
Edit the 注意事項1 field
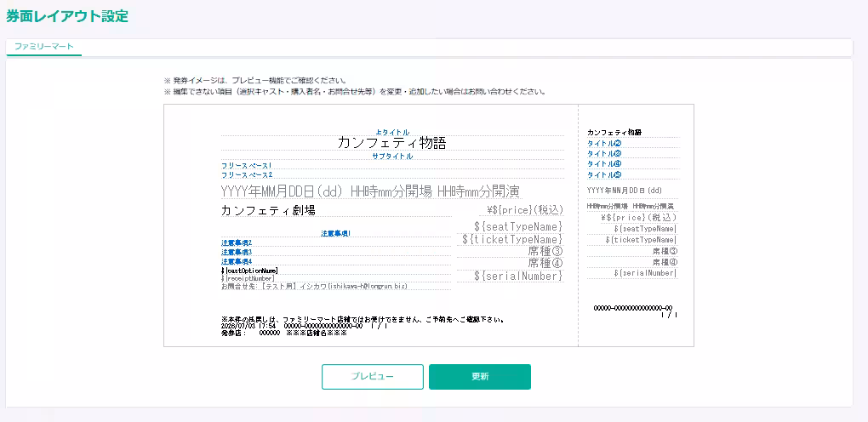336,234
